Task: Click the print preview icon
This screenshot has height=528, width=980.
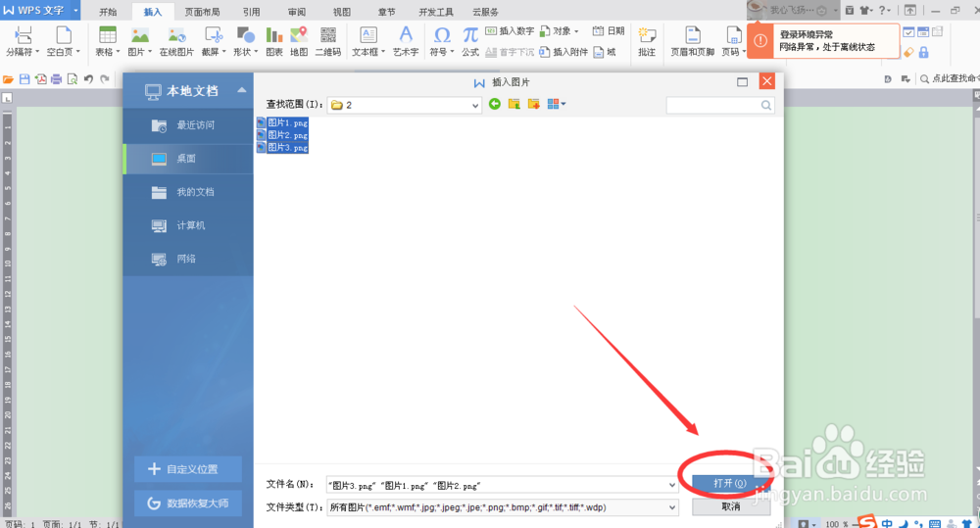Action: point(73,79)
